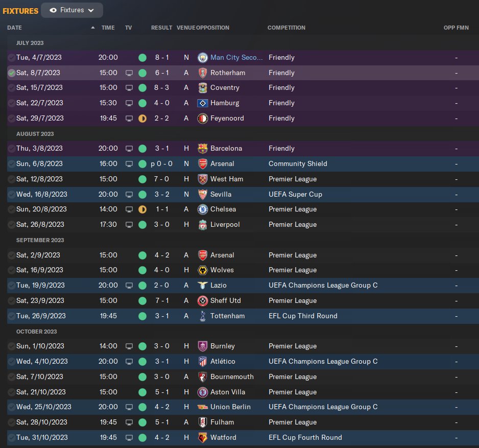Click the Union Berlin club badge
Screen dimensions: 479x448
point(203,407)
